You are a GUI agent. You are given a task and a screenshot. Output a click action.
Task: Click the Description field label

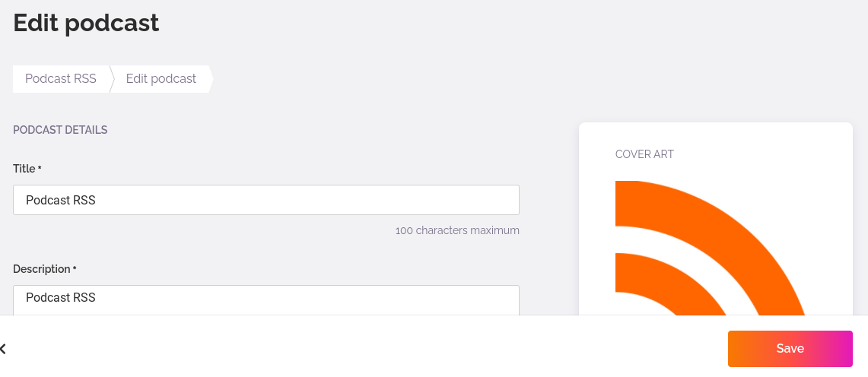pyautogui.click(x=42, y=269)
